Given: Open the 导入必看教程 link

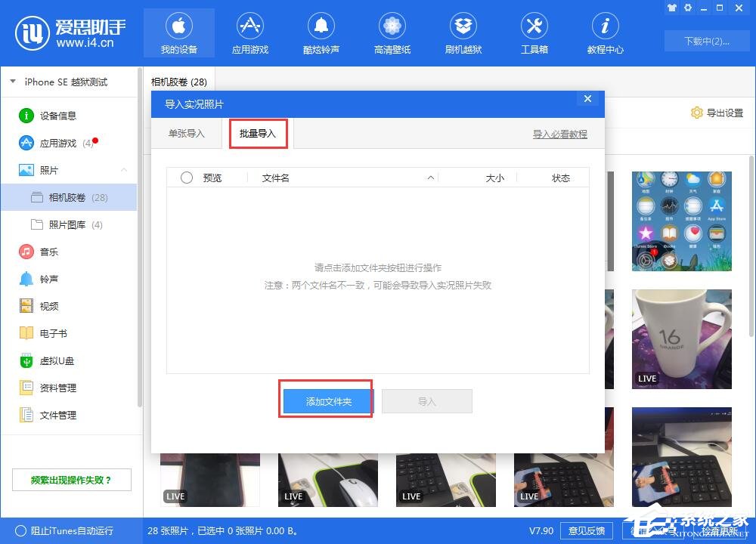Looking at the screenshot, I should click(x=559, y=134).
